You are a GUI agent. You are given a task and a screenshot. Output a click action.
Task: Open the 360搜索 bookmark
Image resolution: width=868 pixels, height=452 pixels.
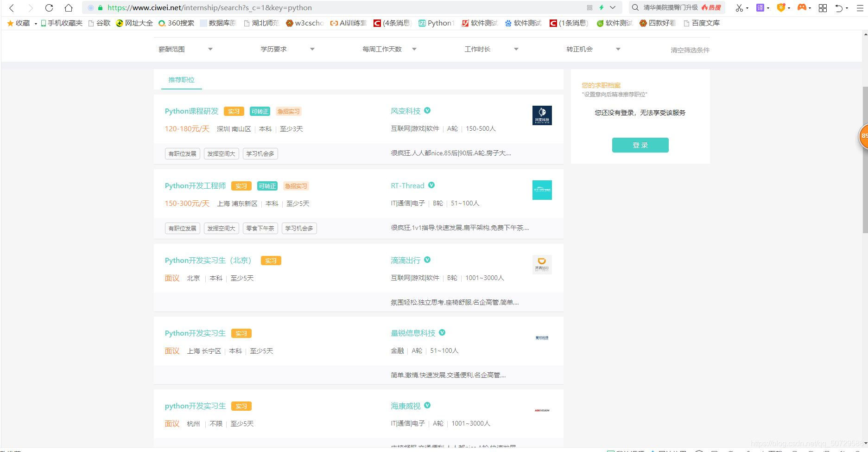(176, 23)
